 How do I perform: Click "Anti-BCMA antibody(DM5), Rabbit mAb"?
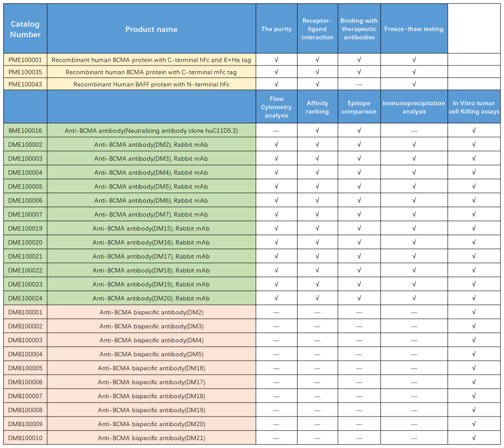pos(151,186)
